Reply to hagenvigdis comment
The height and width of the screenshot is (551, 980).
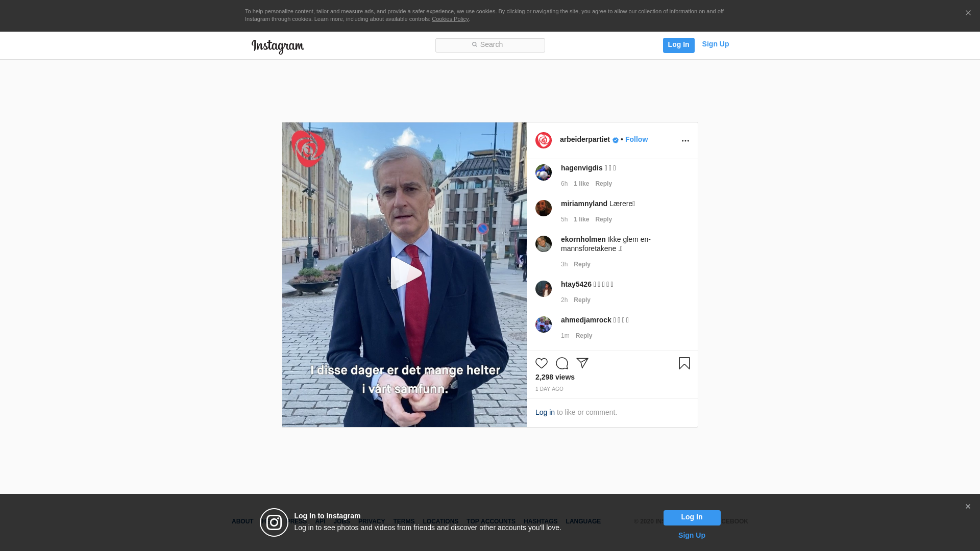[x=603, y=184]
